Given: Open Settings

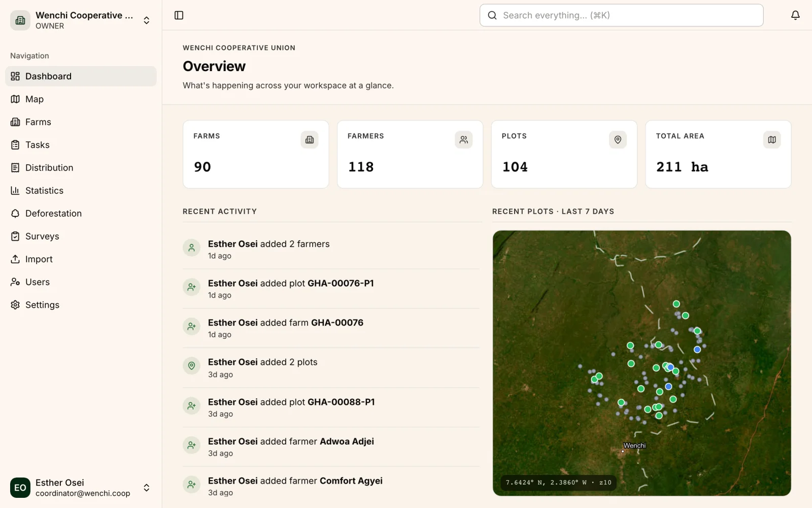Looking at the screenshot, I should (81, 305).
